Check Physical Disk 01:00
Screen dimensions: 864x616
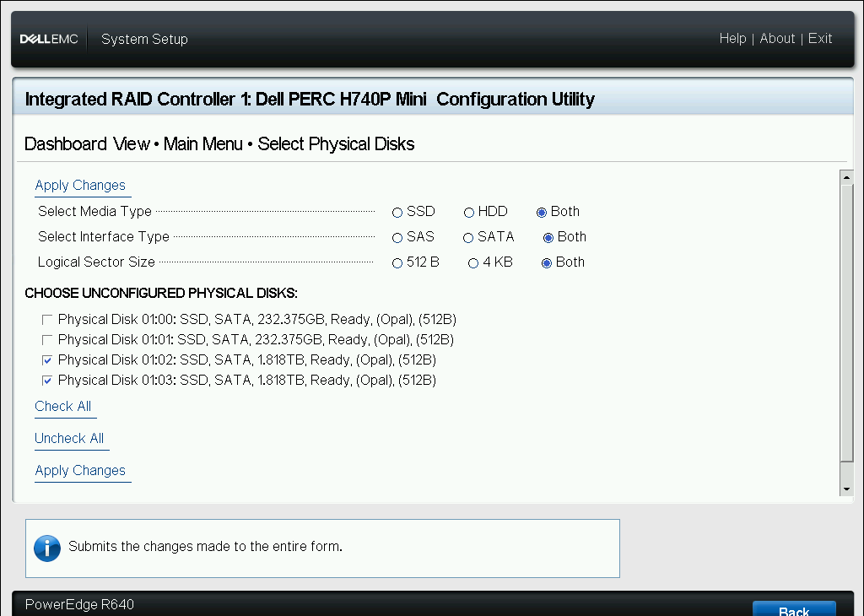(x=47, y=319)
